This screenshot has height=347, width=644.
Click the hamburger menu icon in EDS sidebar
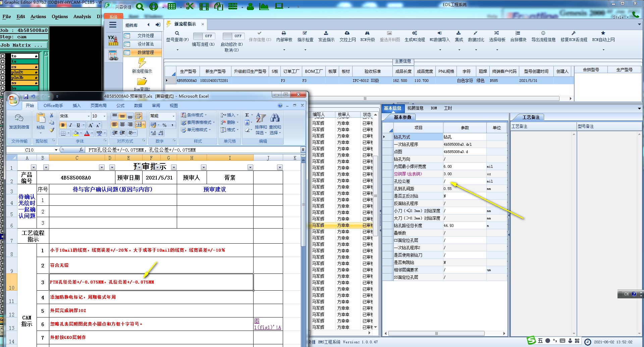[113, 25]
